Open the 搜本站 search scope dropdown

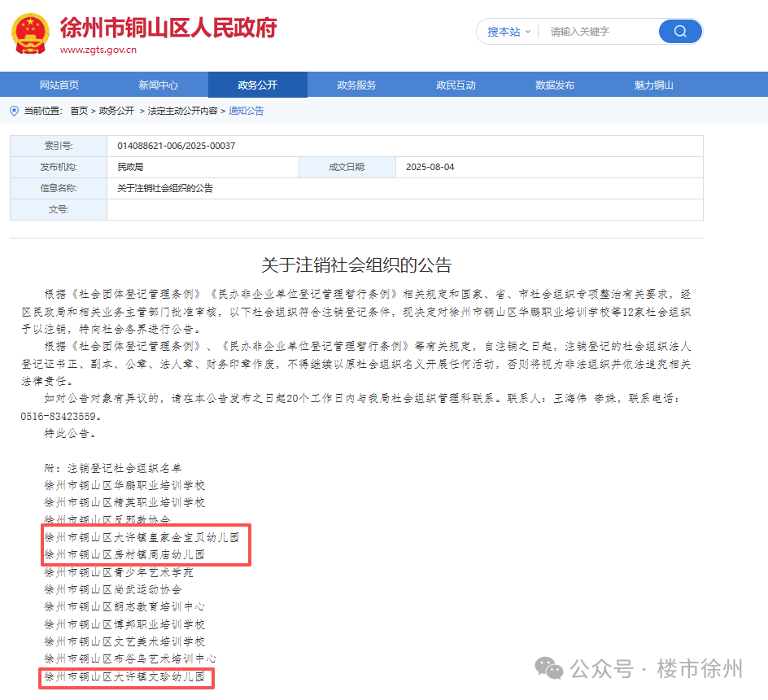coord(506,31)
